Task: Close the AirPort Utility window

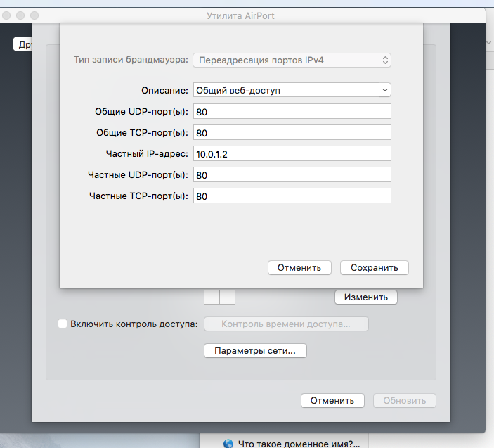Action: click(x=6, y=15)
